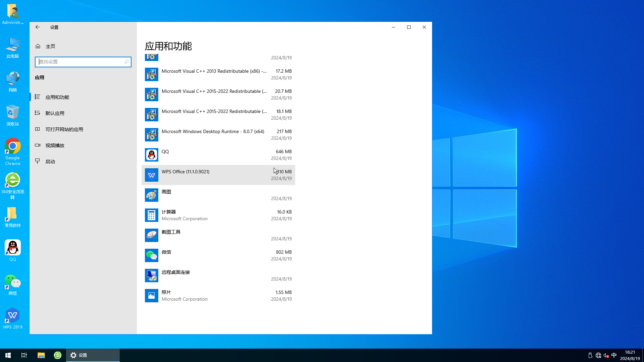
Task: Open 常用软件 desktop folder
Action: click(13, 217)
